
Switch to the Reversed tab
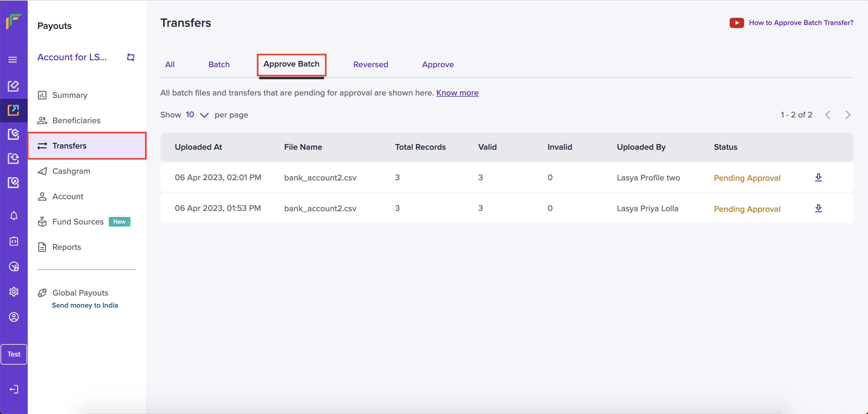pyautogui.click(x=370, y=64)
